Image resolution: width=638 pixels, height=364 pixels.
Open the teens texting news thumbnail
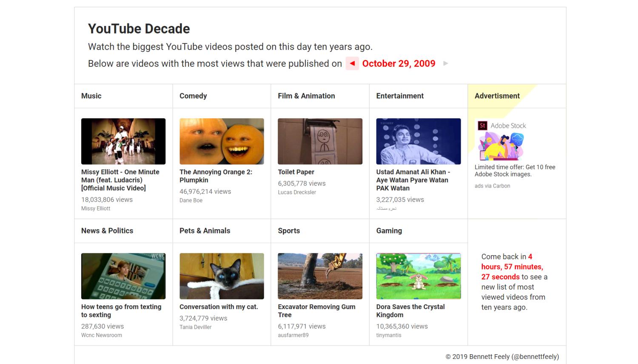click(x=123, y=276)
